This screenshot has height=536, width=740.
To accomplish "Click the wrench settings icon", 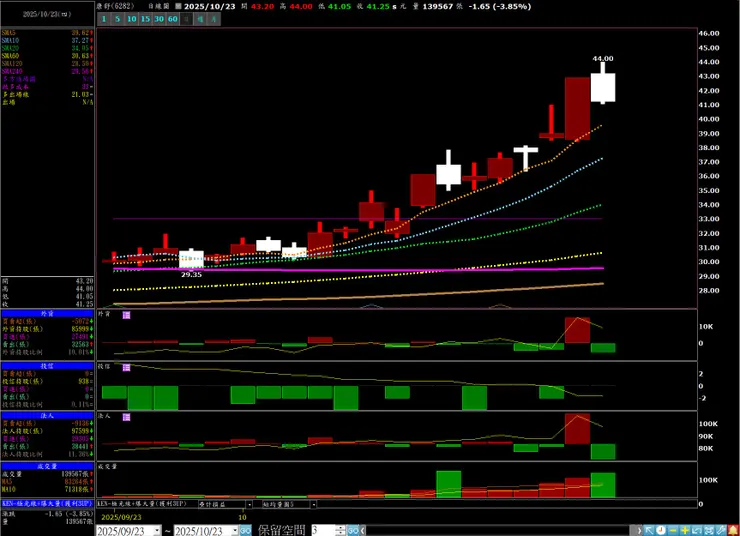I will click(x=721, y=530).
